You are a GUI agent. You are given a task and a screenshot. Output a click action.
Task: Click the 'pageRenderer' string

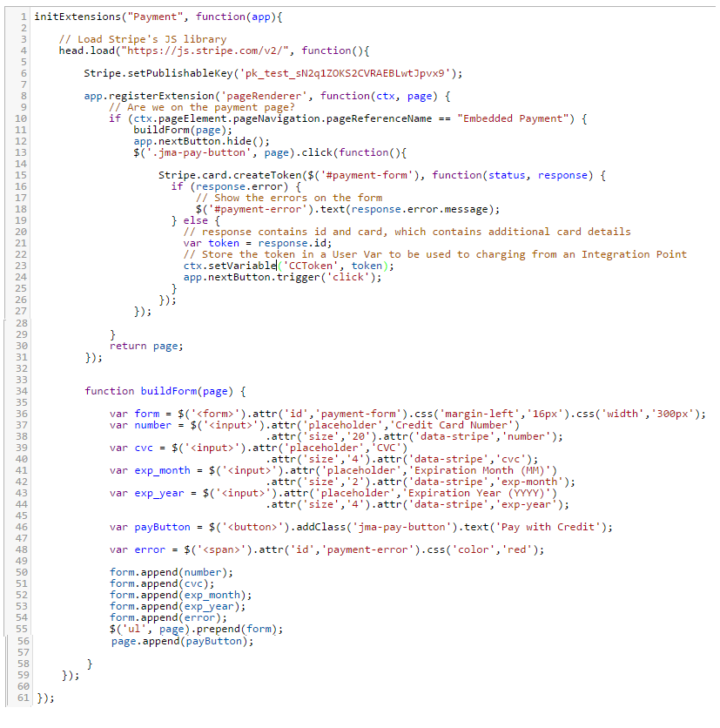coord(264,96)
